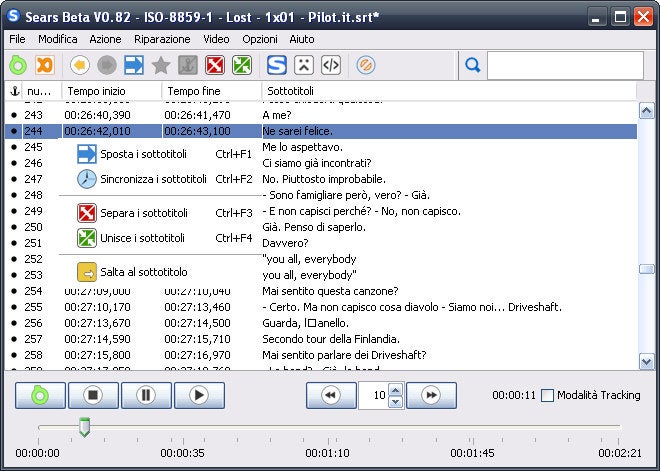Open the Riparazione menu

162,39
